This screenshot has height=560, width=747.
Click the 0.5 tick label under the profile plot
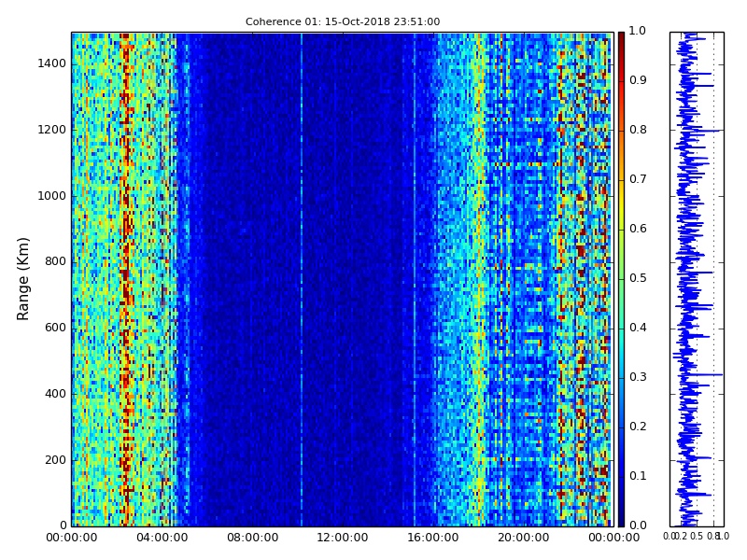click(697, 536)
